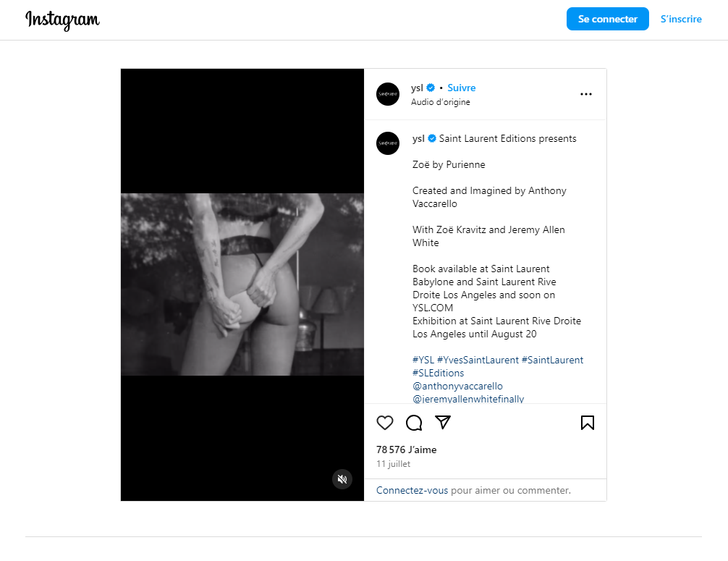The width and height of the screenshot is (728, 561).
Task: Click the S'inscrire link
Action: point(681,20)
